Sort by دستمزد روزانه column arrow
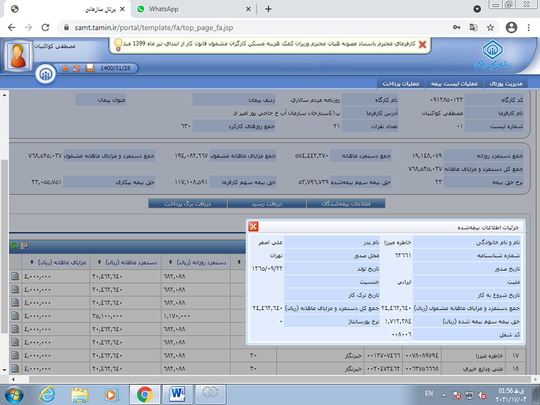Image resolution: width=540 pixels, height=405 pixels. (x=170, y=262)
